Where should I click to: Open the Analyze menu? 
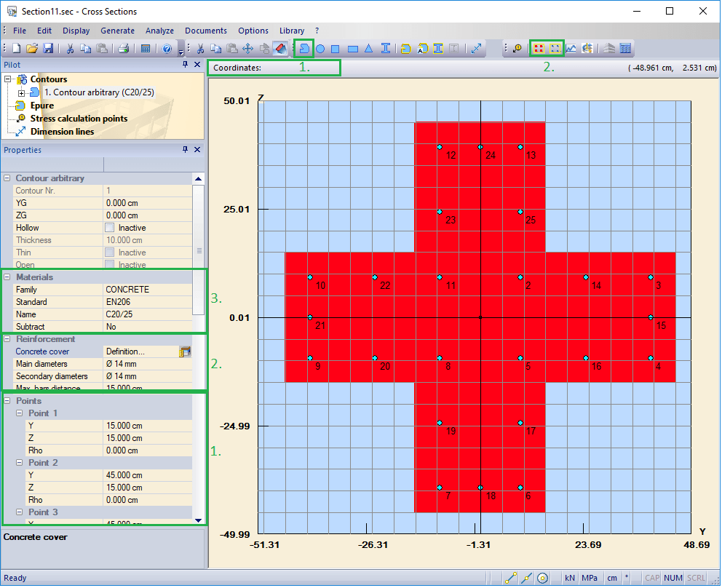tap(159, 31)
